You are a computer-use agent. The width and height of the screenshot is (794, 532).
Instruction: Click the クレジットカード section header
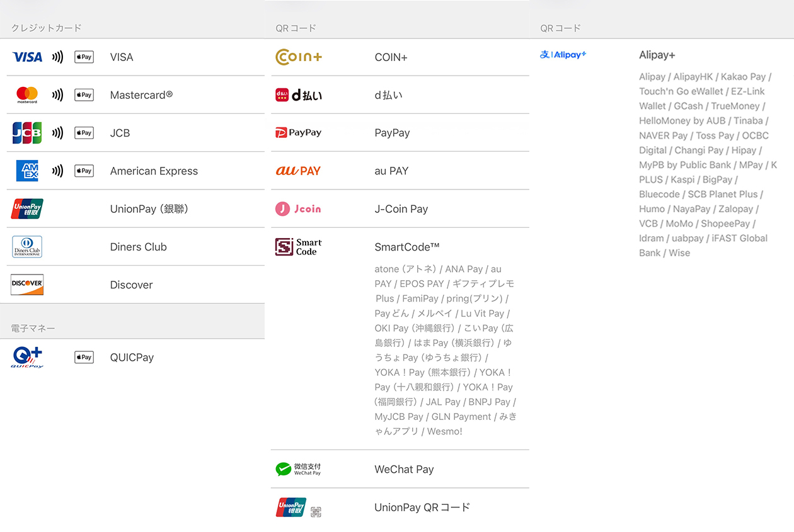point(47,28)
